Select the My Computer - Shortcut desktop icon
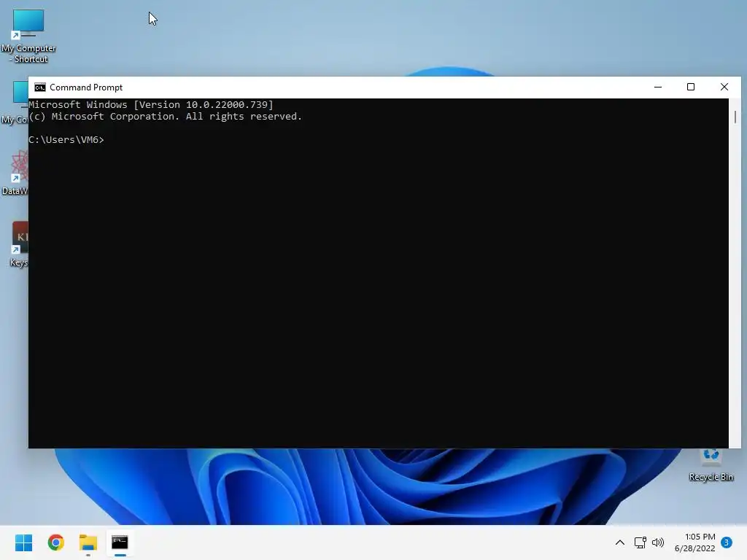The image size is (747, 560). click(x=28, y=36)
